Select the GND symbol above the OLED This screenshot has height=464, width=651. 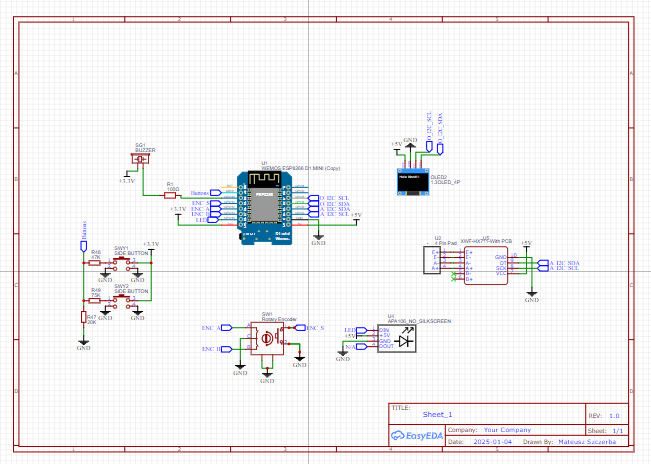(410, 144)
